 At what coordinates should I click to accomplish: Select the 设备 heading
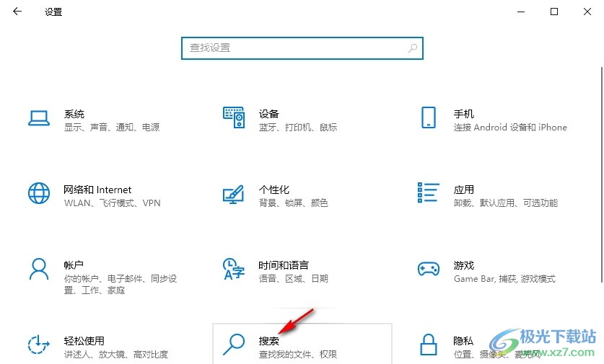(269, 114)
